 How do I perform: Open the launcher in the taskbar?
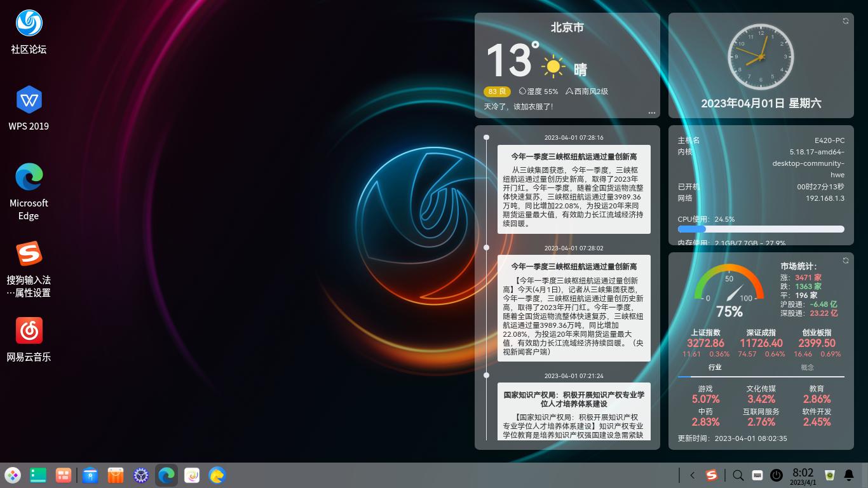(13, 475)
